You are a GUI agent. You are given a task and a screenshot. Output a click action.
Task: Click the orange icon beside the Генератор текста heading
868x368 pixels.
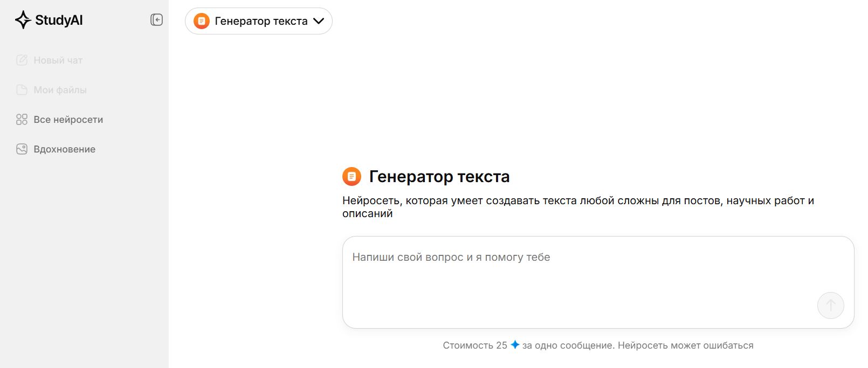tap(352, 176)
